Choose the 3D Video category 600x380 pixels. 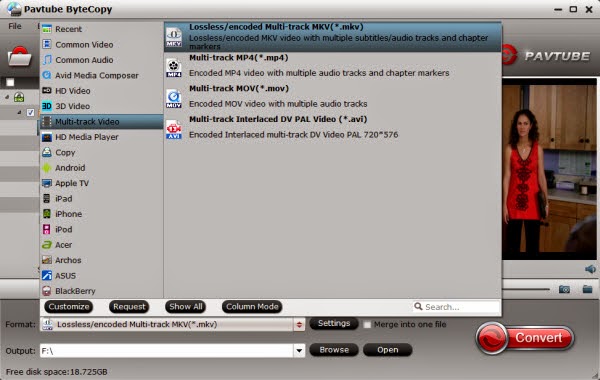click(101, 106)
